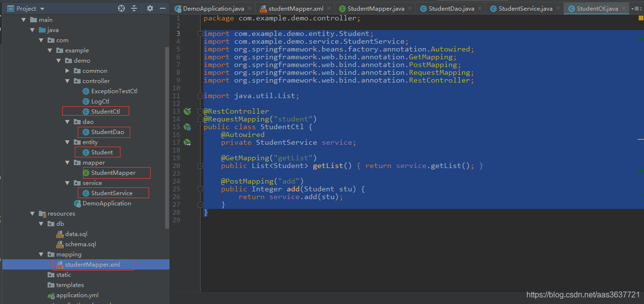Select StudentDao in project tree
Screen dimensions: 644x304
(x=107, y=132)
